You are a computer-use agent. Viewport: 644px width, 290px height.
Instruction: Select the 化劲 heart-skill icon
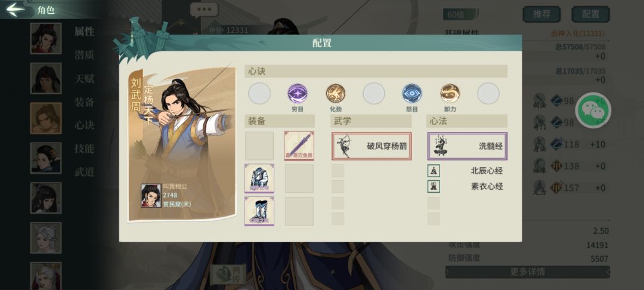point(336,93)
